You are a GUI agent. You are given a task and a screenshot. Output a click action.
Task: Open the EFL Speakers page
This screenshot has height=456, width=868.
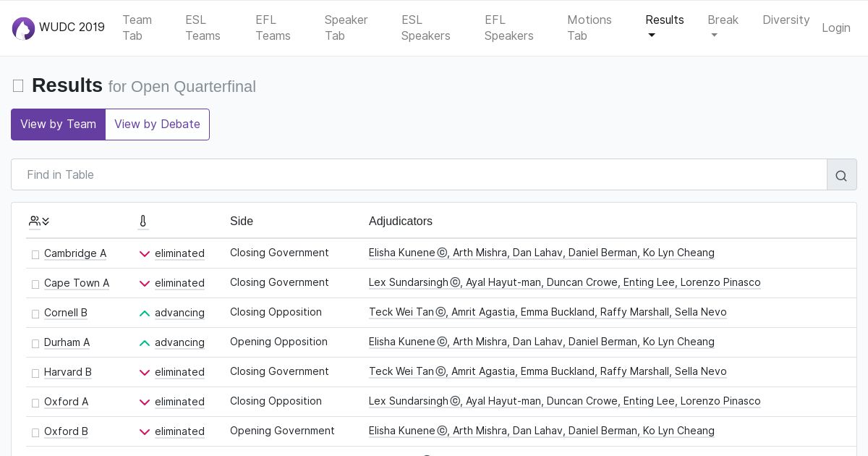[509, 28]
